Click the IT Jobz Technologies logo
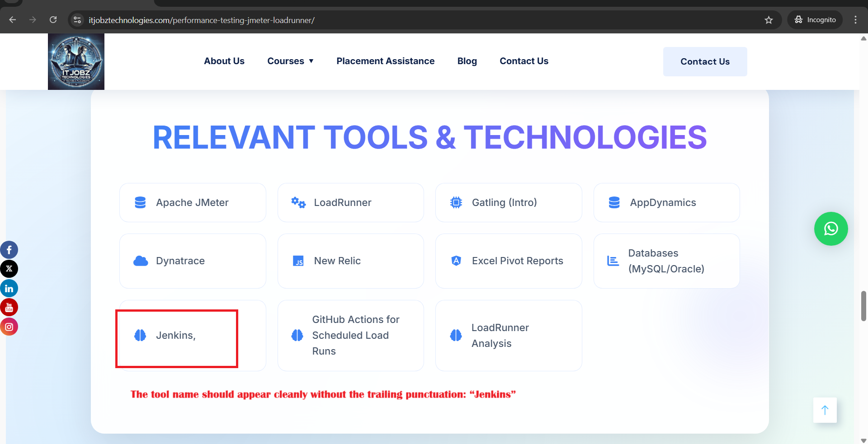868x444 pixels. 76,61
